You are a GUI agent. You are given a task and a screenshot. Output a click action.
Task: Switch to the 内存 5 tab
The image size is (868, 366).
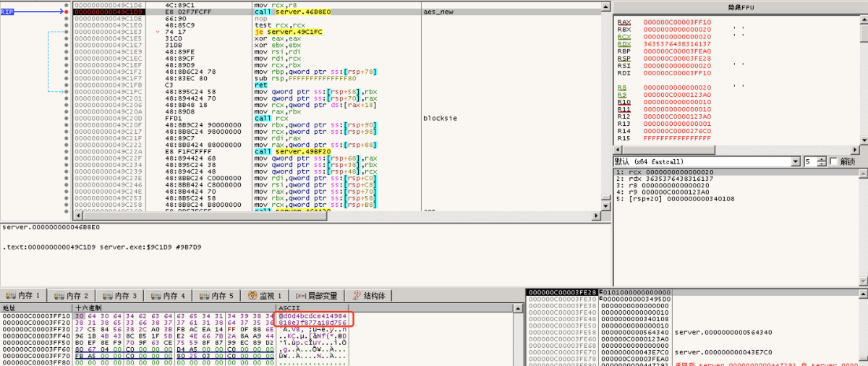pos(216,296)
